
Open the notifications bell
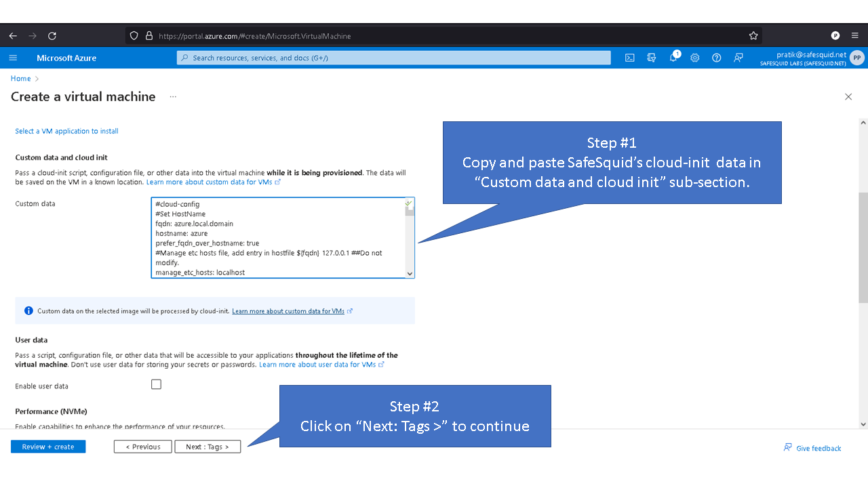673,58
